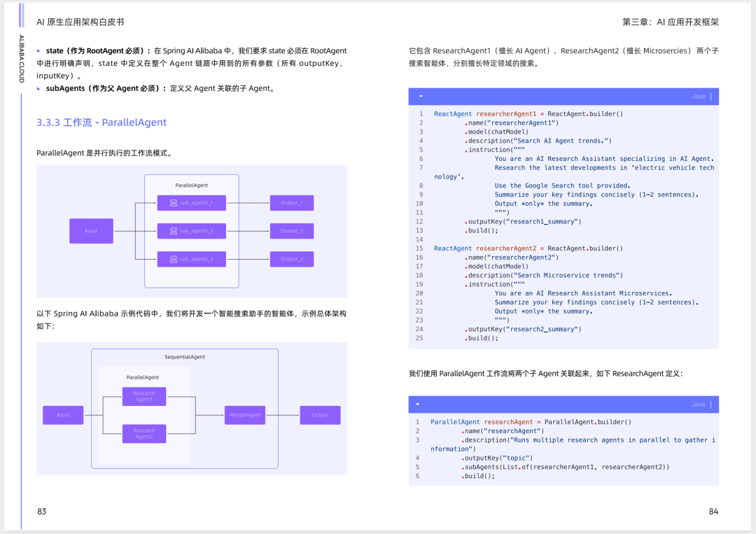This screenshot has height=534, width=756.
Task: Click the bullet text state（作为 RootAgent 必须）
Action: [98, 50]
